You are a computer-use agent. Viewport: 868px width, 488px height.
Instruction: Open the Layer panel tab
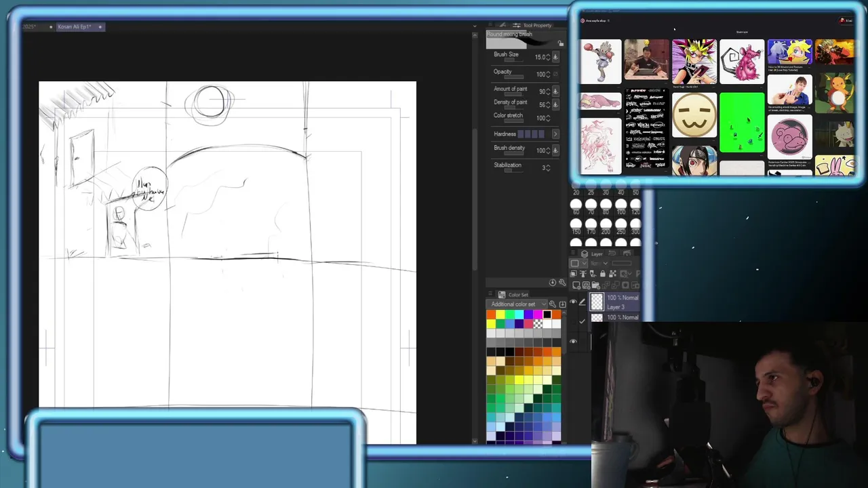pos(591,253)
